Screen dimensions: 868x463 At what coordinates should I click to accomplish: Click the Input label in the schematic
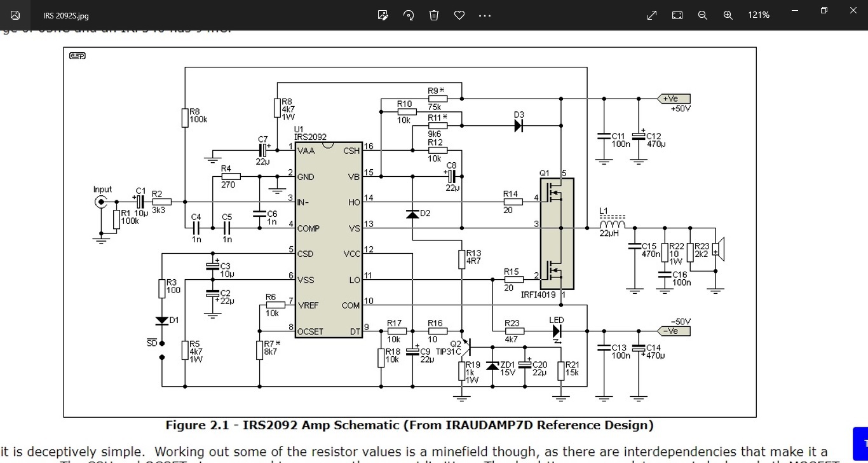pos(102,189)
